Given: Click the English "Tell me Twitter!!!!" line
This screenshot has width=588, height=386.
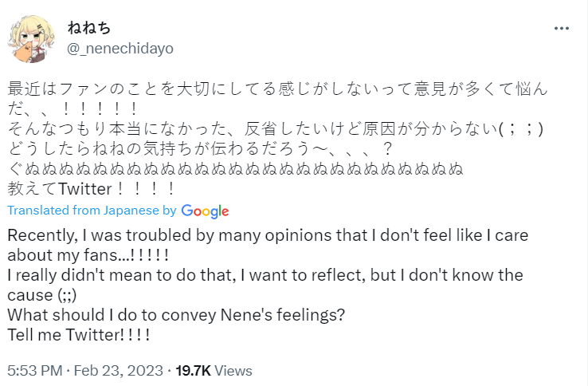Looking at the screenshot, I should (78, 335).
